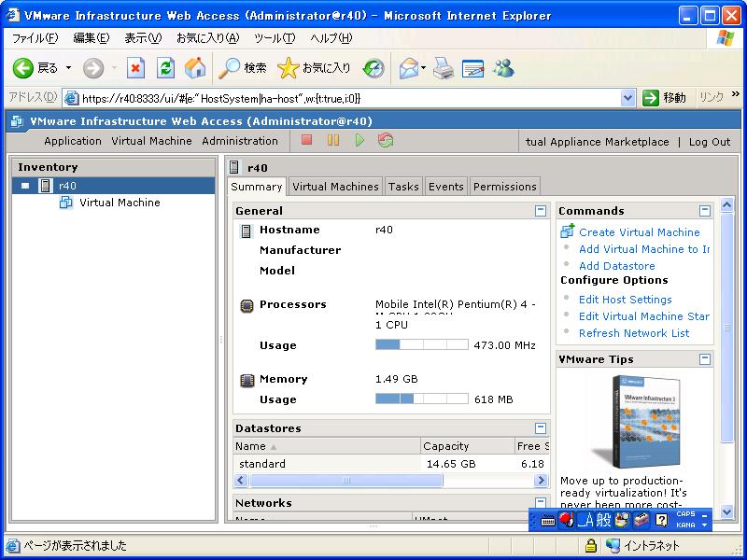Click the orange Suspend pause button
747x560 pixels.
tap(333, 140)
